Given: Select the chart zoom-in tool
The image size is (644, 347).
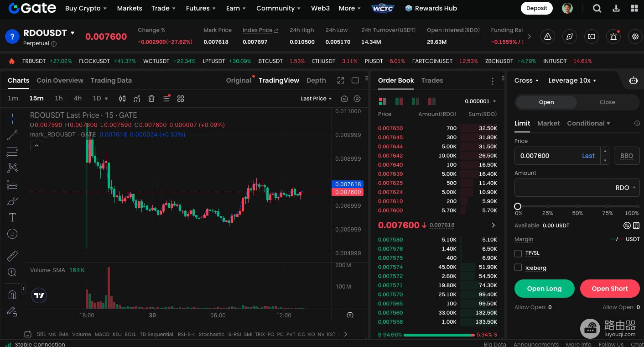Looking at the screenshot, I should (12, 273).
